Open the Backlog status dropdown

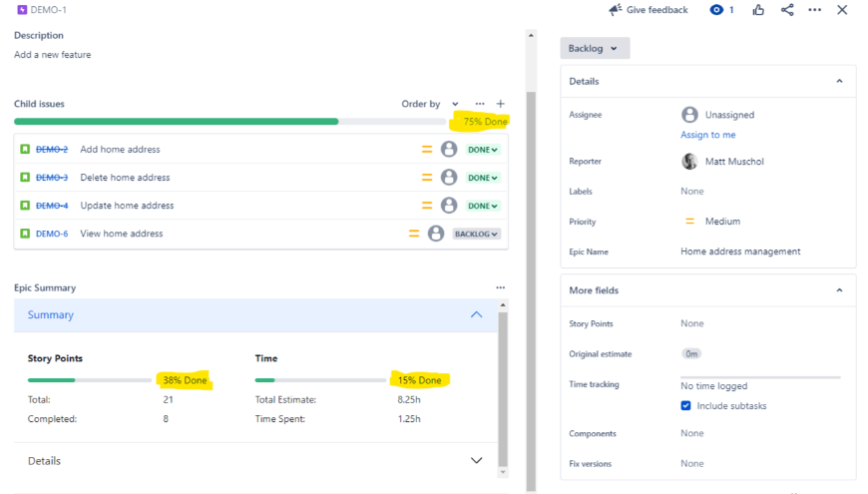coord(594,48)
